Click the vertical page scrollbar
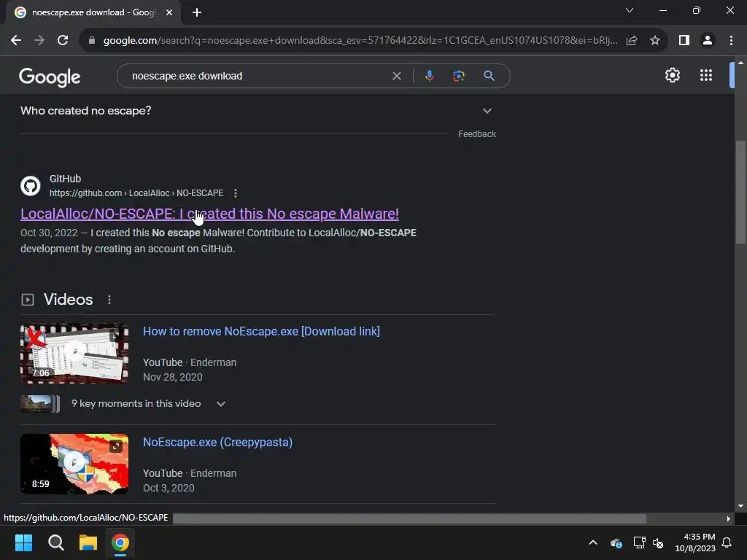 pyautogui.click(x=741, y=192)
